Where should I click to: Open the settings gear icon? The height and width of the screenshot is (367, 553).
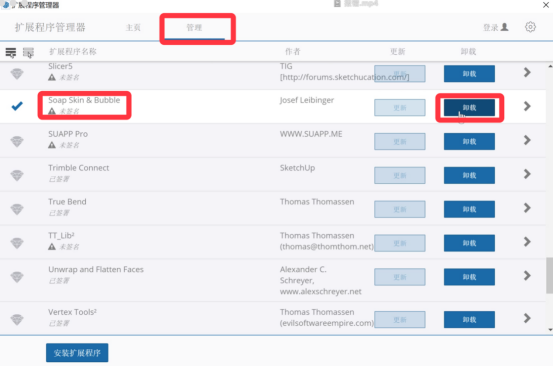pos(530,27)
